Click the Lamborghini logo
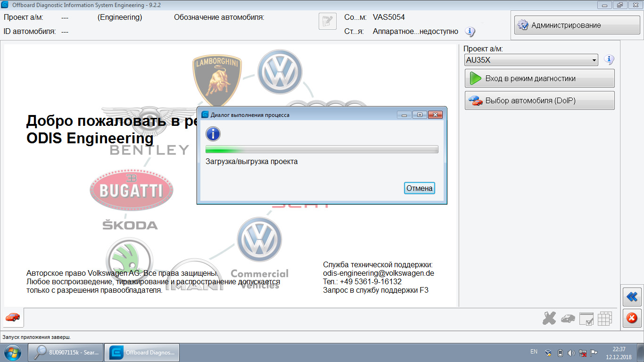The width and height of the screenshot is (644, 362). tap(217, 79)
